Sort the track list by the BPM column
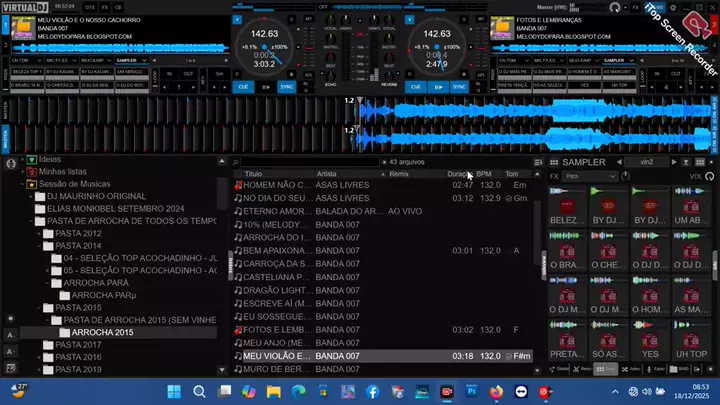The width and height of the screenshot is (720, 405). (484, 174)
